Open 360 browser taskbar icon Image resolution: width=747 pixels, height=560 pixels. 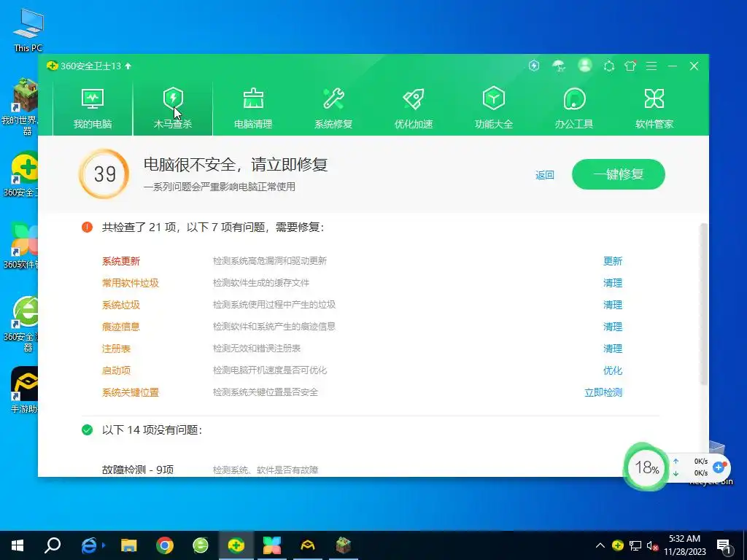pos(201,545)
